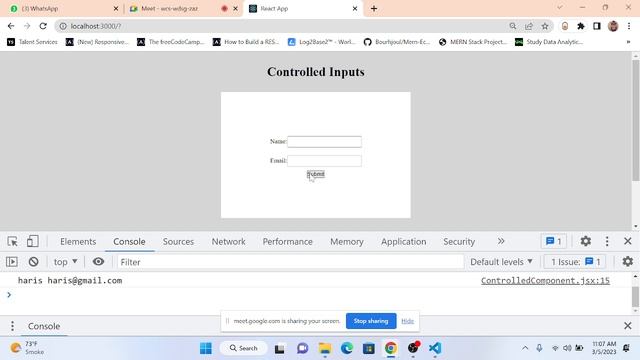Toggle the DevTools inspect element tool
The image size is (640, 360).
tap(12, 241)
